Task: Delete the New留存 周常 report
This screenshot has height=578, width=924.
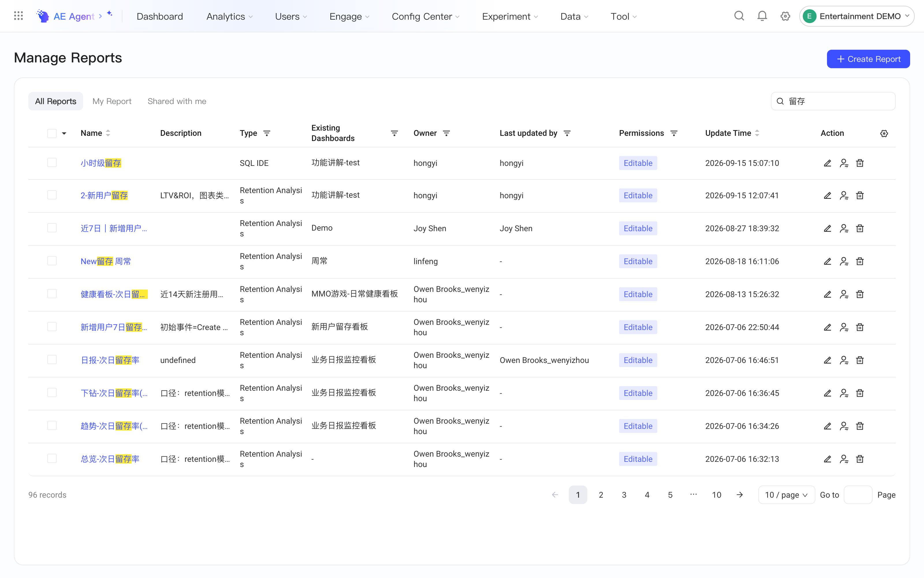Action: click(x=860, y=262)
